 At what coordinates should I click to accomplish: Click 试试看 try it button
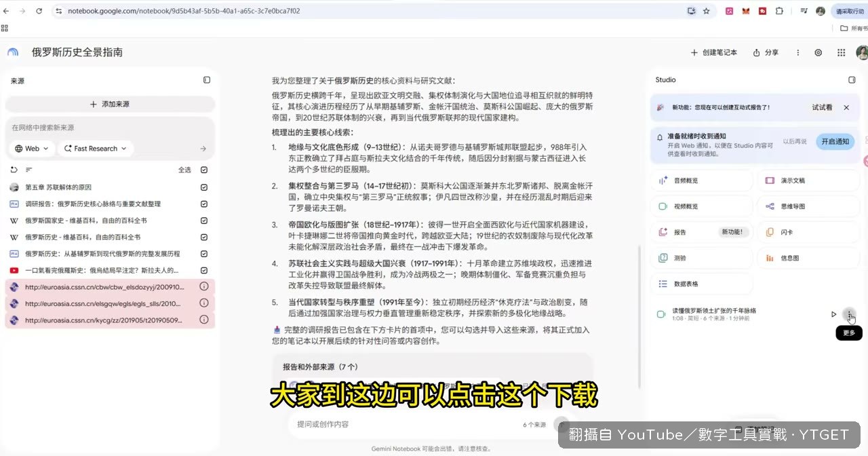coord(822,107)
